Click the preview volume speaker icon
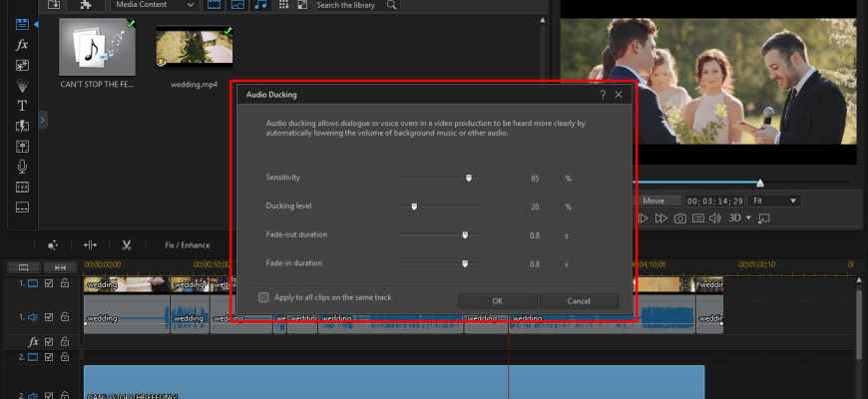The height and width of the screenshot is (399, 868). 714,217
